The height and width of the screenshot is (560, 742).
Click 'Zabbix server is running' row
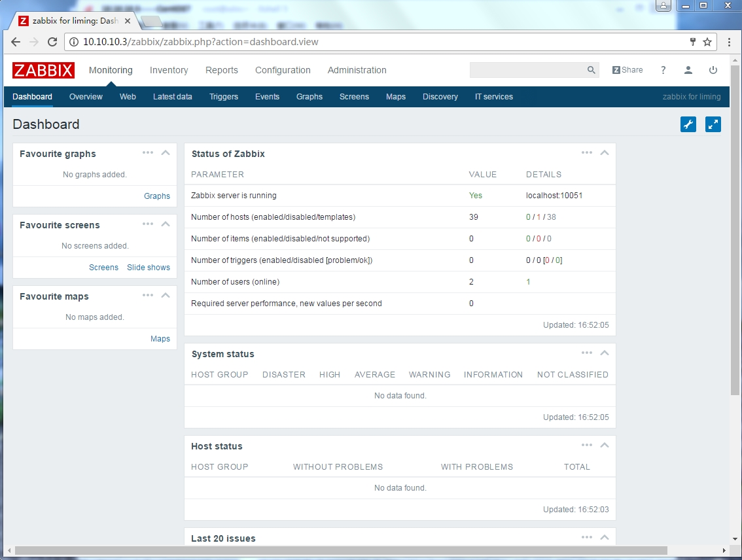[x=400, y=196]
